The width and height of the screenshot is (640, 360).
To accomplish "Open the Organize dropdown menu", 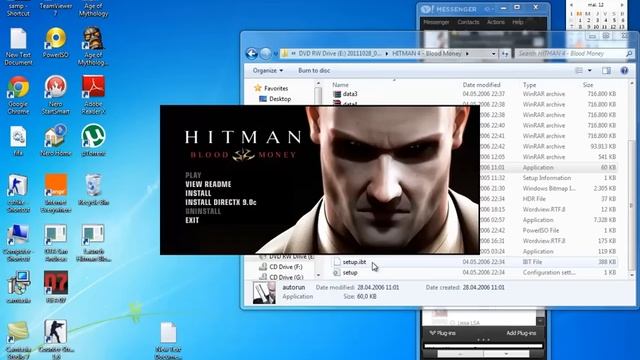I will [268, 71].
